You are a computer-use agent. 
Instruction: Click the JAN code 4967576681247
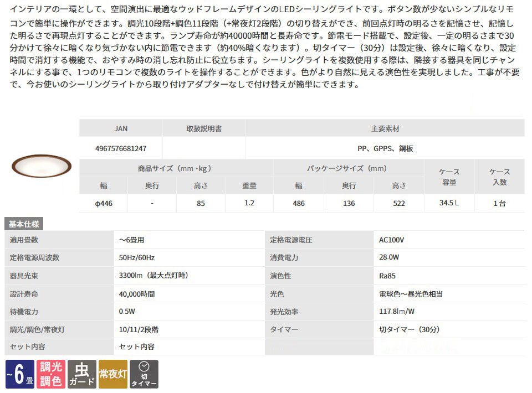[121, 148]
